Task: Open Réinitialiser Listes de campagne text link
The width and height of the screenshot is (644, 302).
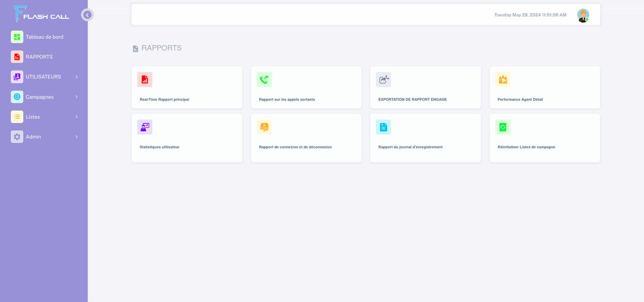Action: (x=526, y=147)
